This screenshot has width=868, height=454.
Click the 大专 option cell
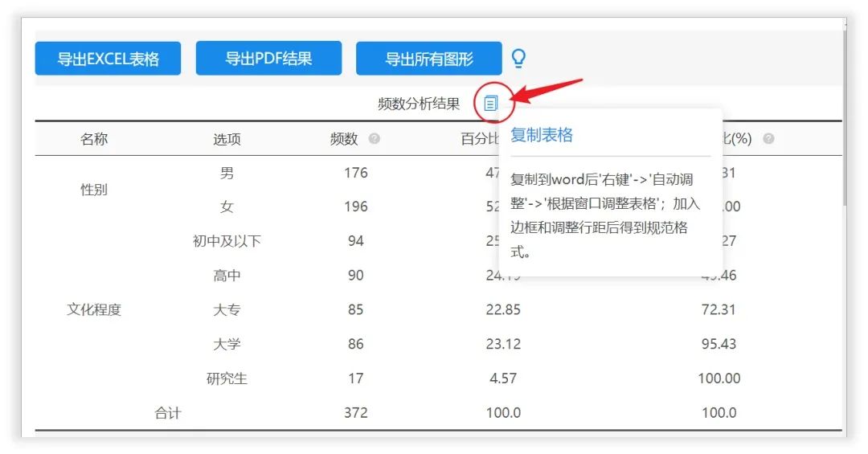(227, 309)
